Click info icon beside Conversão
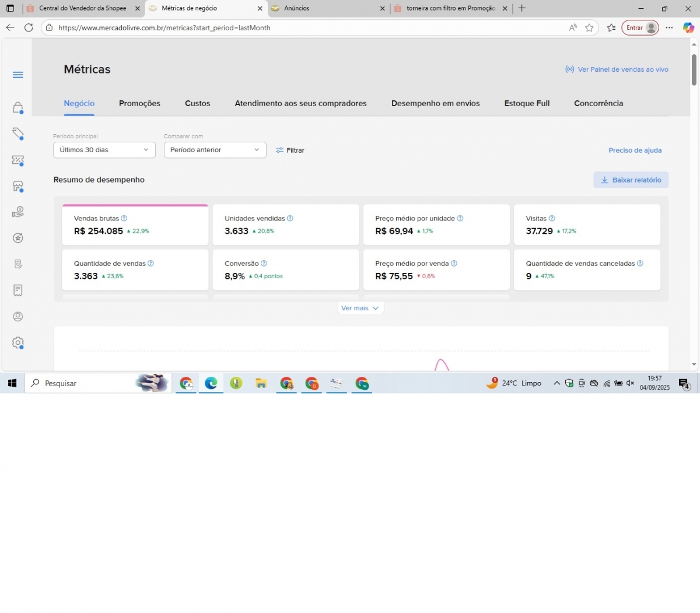Viewport: 700px width, 613px height. [264, 264]
